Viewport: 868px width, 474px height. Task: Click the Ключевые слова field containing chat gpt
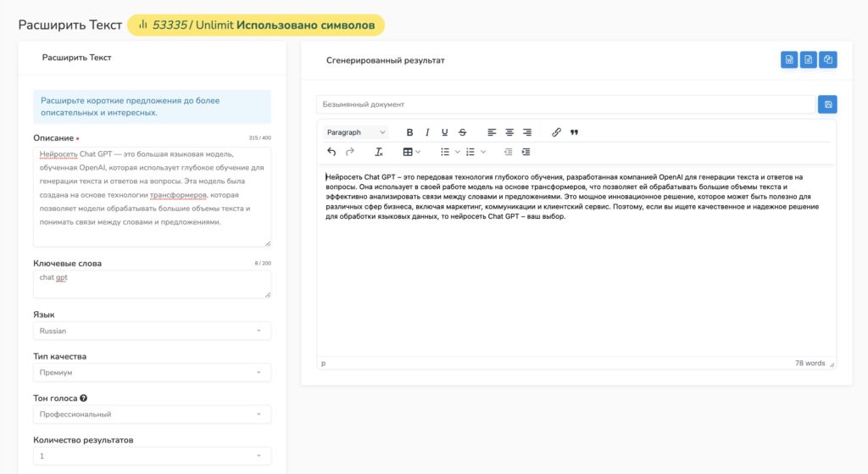153,284
